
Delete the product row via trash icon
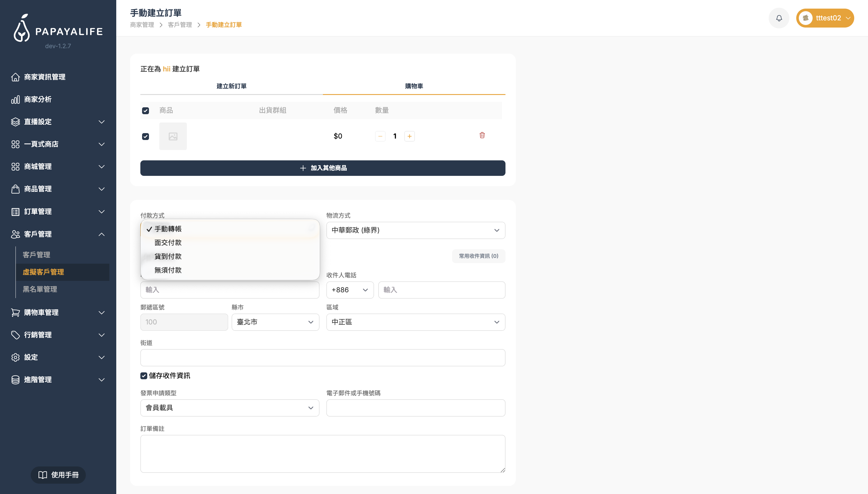[482, 135]
